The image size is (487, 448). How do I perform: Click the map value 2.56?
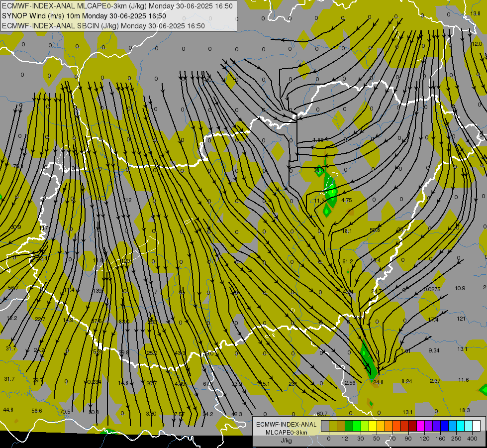click(x=350, y=383)
